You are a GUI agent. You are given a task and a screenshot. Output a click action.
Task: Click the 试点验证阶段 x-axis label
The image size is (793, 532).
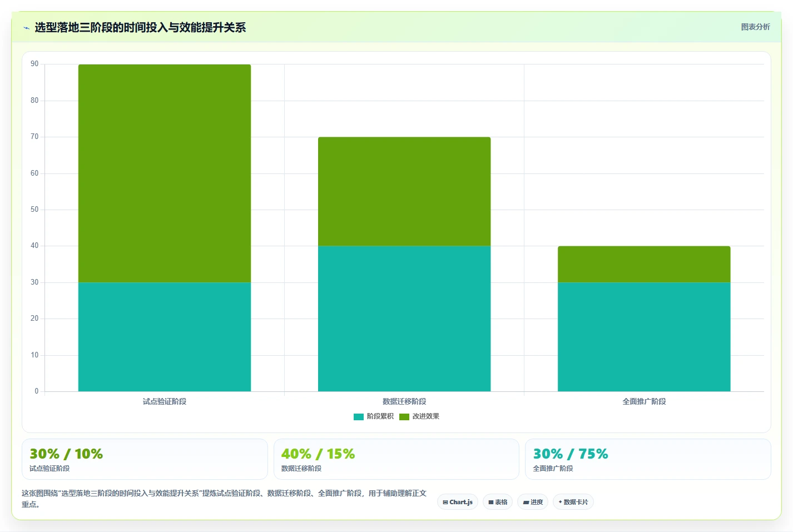click(165, 401)
